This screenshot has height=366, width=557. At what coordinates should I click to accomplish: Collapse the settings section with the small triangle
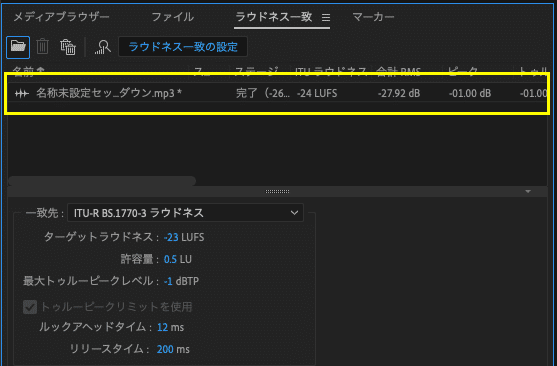528,192
